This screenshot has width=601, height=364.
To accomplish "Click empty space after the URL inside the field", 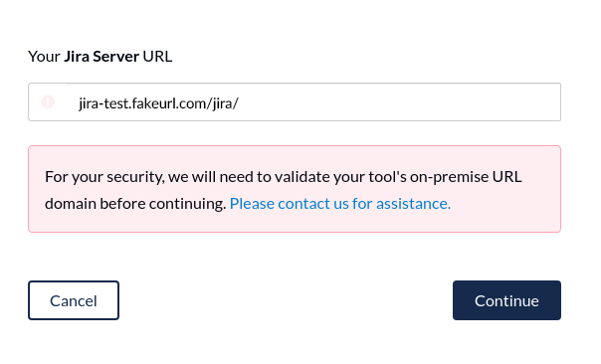I will pos(399,101).
